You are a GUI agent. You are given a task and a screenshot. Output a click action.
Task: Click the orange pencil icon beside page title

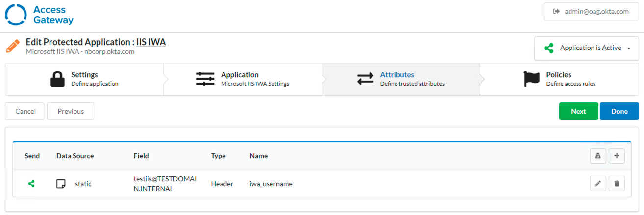(x=13, y=47)
